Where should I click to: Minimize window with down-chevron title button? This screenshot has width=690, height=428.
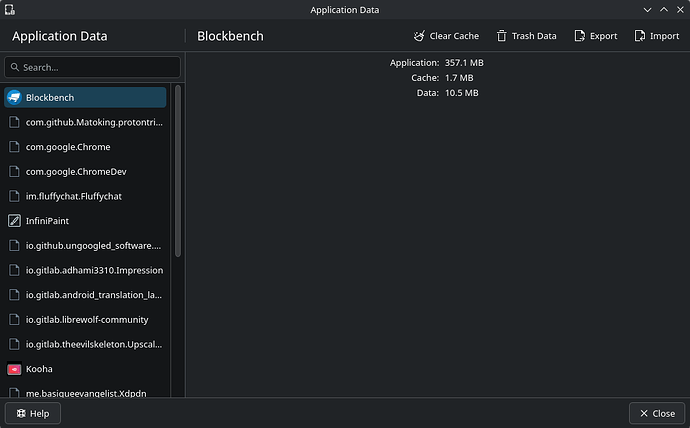pos(647,10)
